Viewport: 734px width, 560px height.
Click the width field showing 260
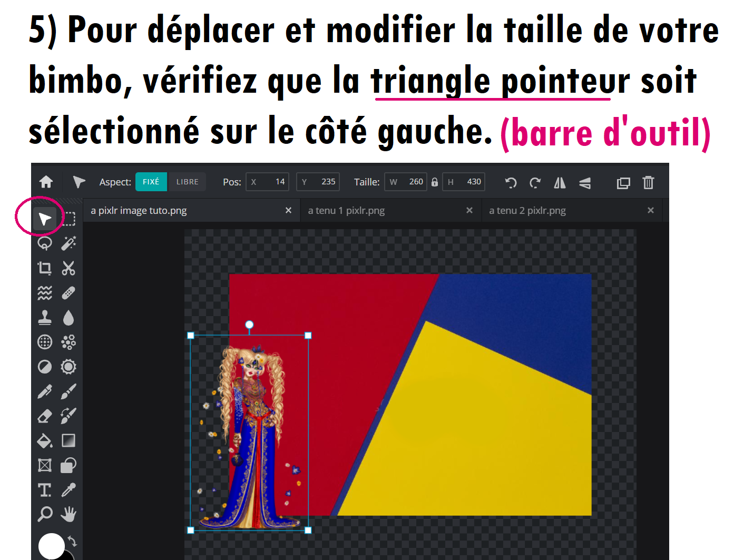(x=406, y=182)
